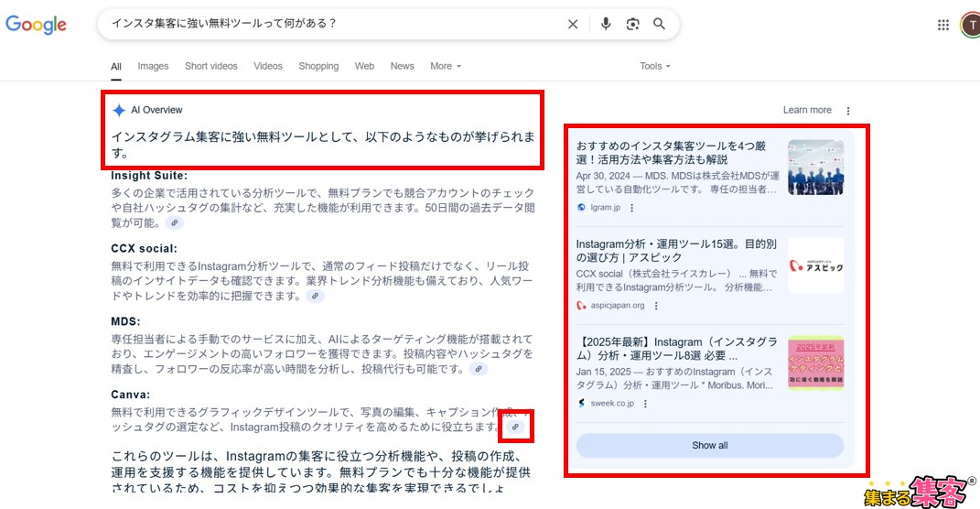This screenshot has width=980, height=509.
Task: Click source link icon after CCX social text
Action: coord(315,296)
